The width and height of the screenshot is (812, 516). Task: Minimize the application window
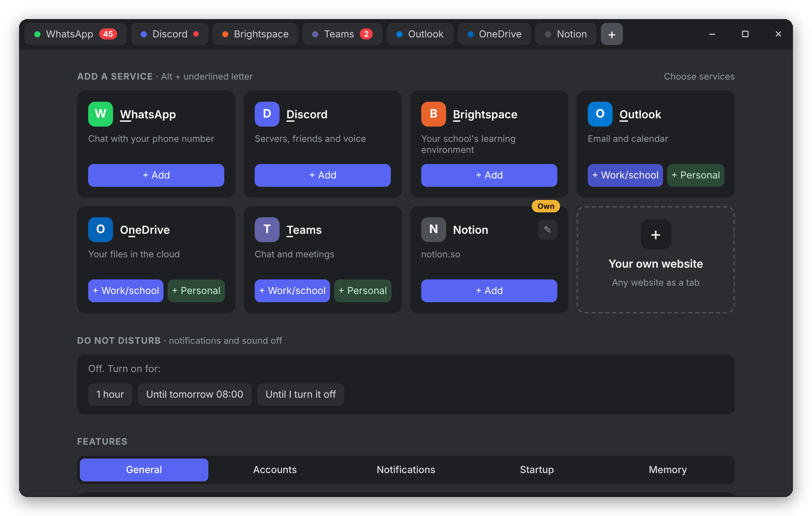[712, 34]
